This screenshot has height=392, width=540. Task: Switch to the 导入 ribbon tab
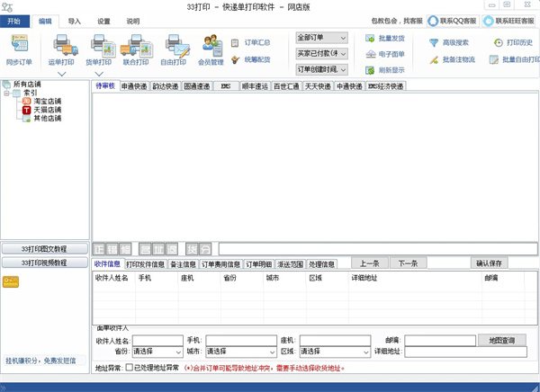click(x=75, y=20)
